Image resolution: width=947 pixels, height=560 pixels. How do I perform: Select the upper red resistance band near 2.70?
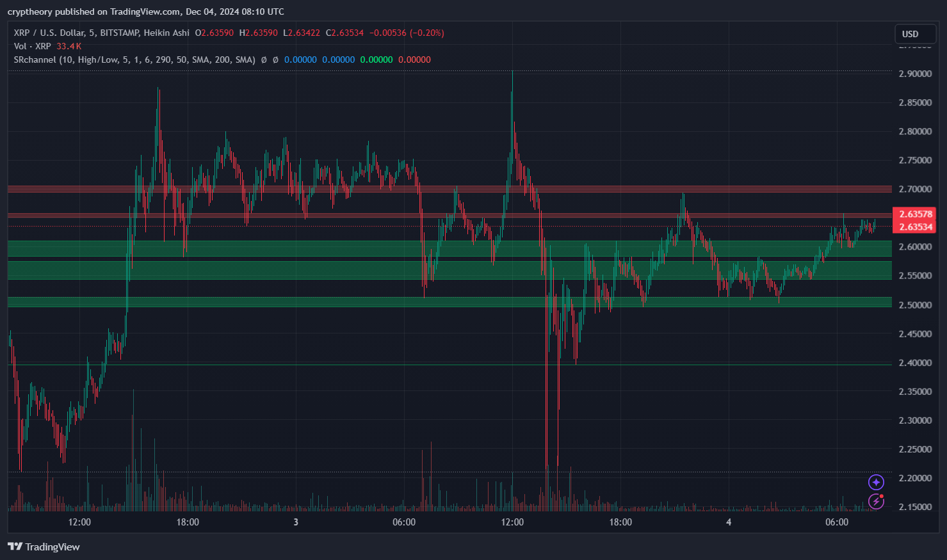(449, 189)
